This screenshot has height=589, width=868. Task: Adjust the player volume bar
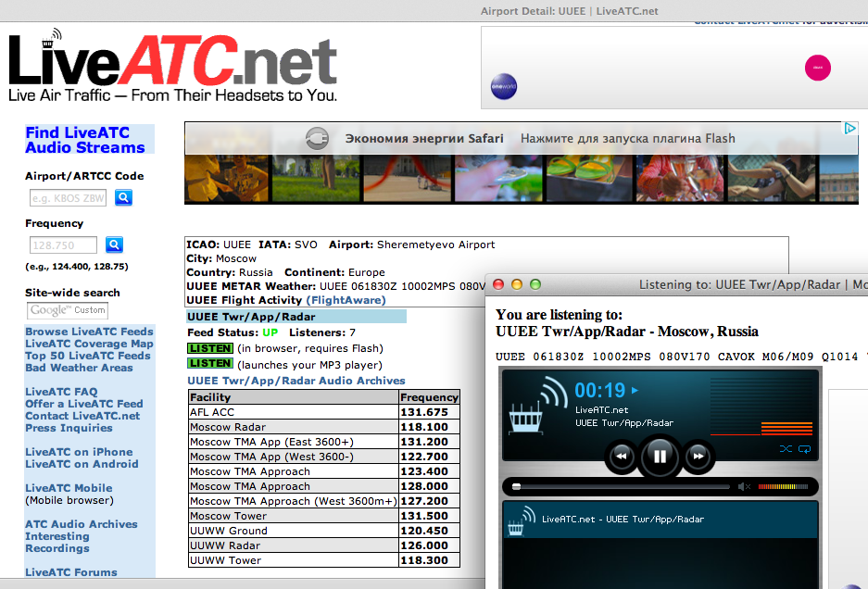pyautogui.click(x=783, y=486)
